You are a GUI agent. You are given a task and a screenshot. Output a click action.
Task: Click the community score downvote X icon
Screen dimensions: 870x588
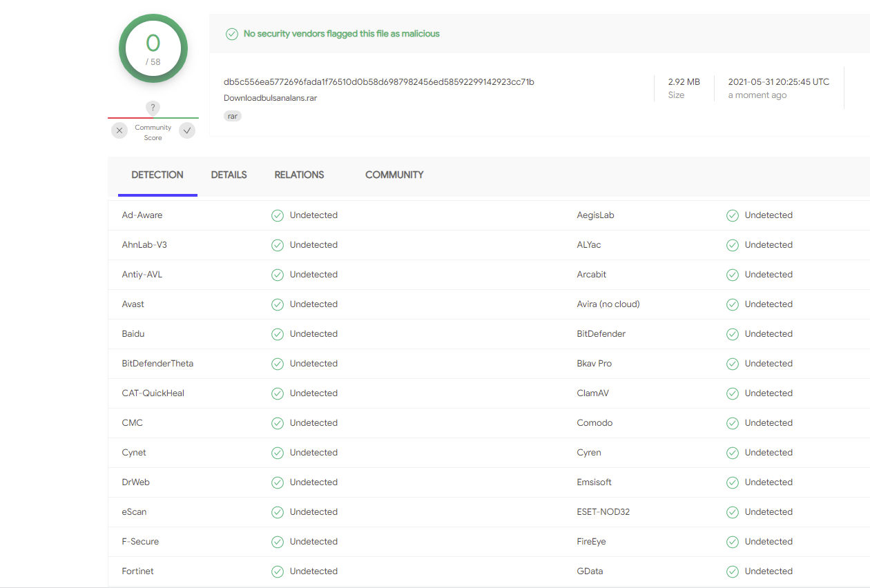(119, 130)
